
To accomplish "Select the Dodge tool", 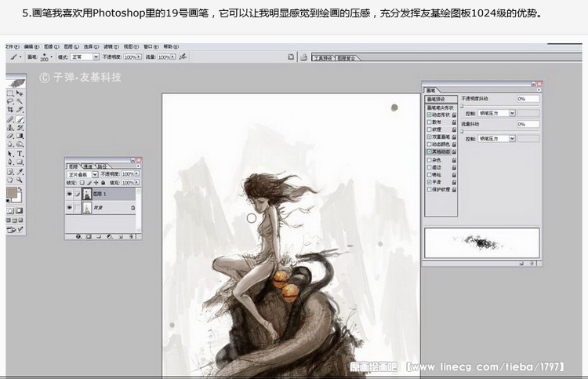I will [x=20, y=144].
